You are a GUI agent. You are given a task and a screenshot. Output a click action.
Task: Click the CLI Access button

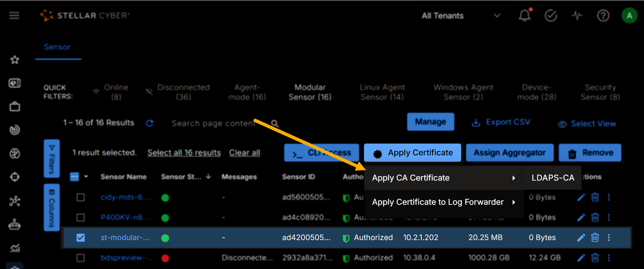[322, 153]
